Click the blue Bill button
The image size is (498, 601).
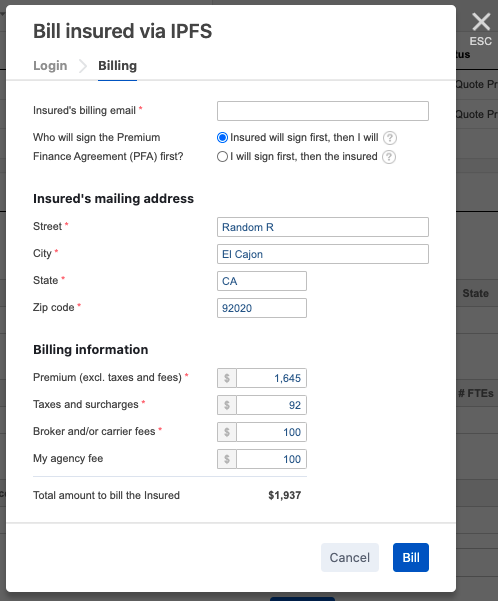pos(411,557)
